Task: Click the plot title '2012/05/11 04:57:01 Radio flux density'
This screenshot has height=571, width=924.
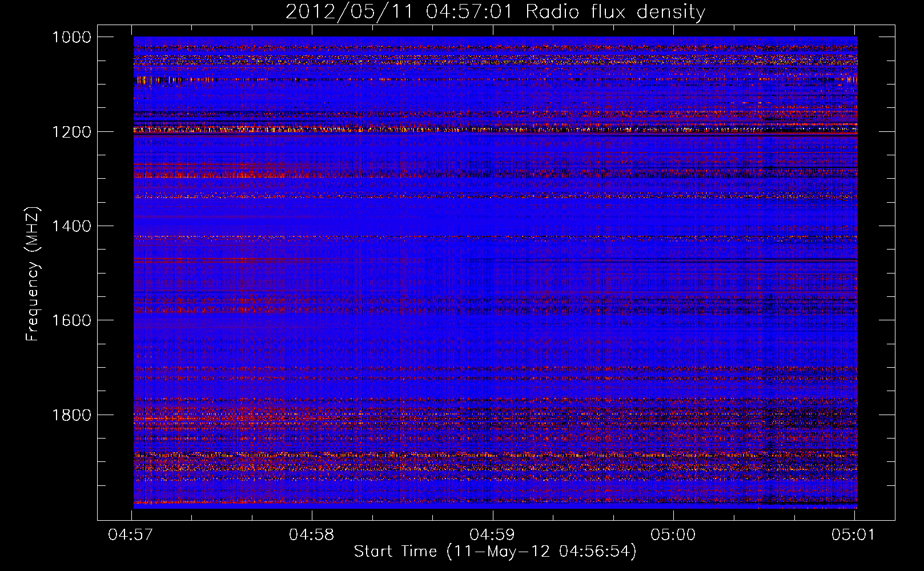Action: tap(495, 11)
